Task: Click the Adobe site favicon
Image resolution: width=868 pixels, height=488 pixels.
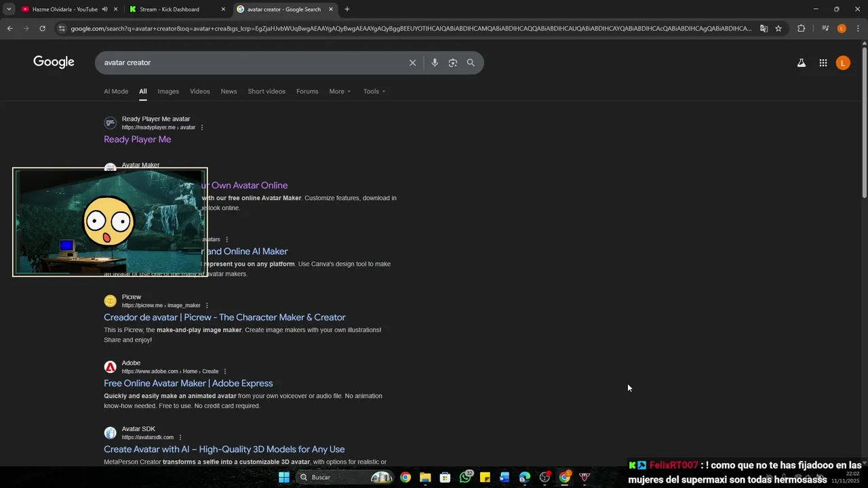Action: click(110, 367)
